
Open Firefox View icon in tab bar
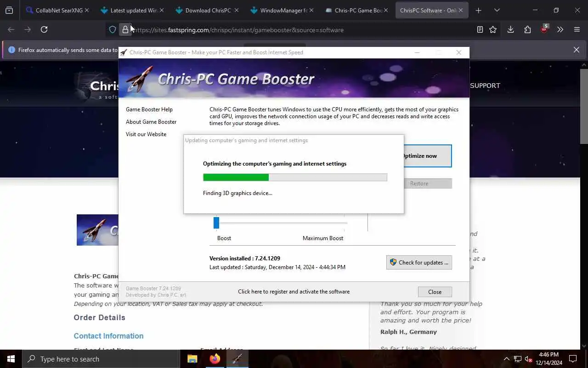[9, 10]
